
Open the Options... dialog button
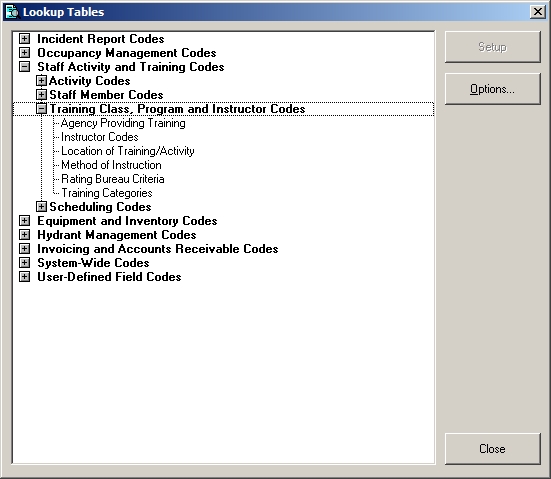point(492,89)
